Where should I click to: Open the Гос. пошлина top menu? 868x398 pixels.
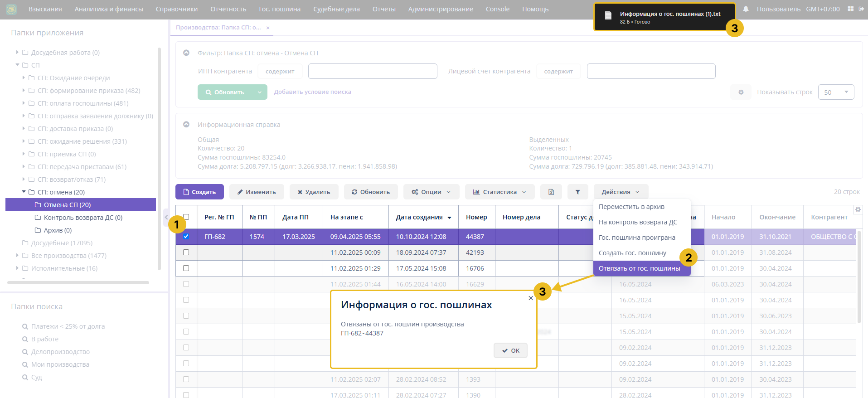pyautogui.click(x=279, y=9)
